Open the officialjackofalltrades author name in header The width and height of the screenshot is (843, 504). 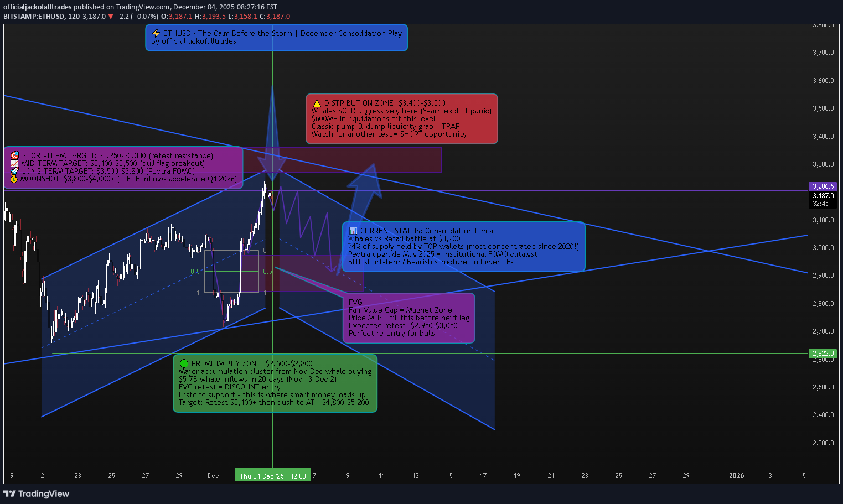pyautogui.click(x=38, y=7)
